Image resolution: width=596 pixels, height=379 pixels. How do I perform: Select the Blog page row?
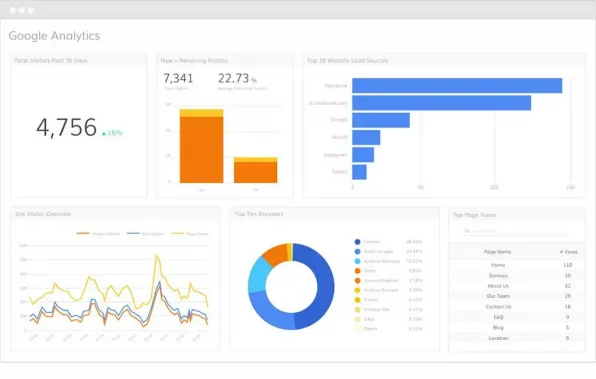[x=517, y=327]
